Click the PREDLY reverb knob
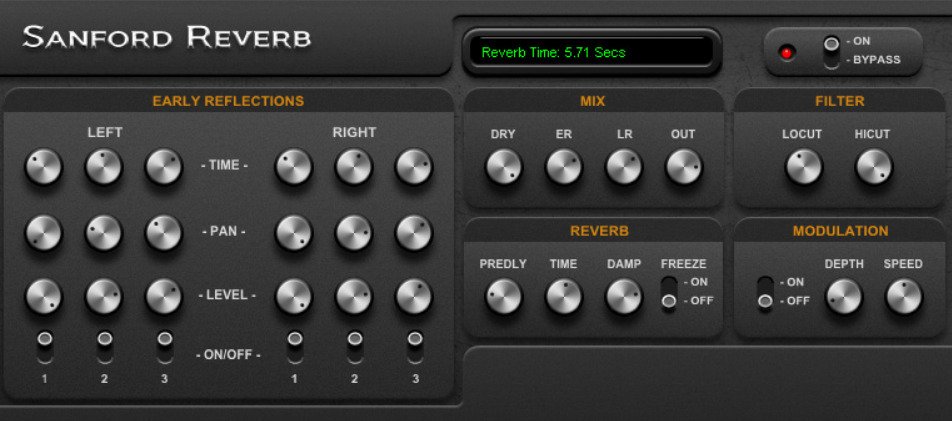Viewport: 952px width, 421px height. 503,296
